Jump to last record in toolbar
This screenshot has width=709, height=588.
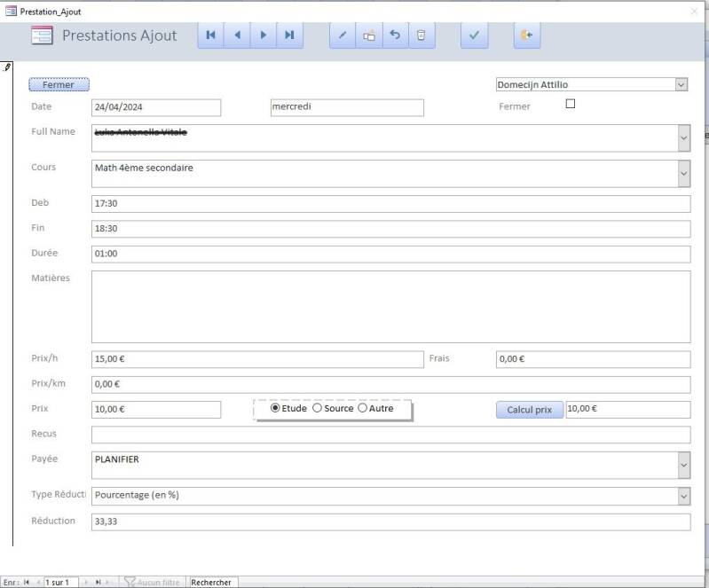289,35
